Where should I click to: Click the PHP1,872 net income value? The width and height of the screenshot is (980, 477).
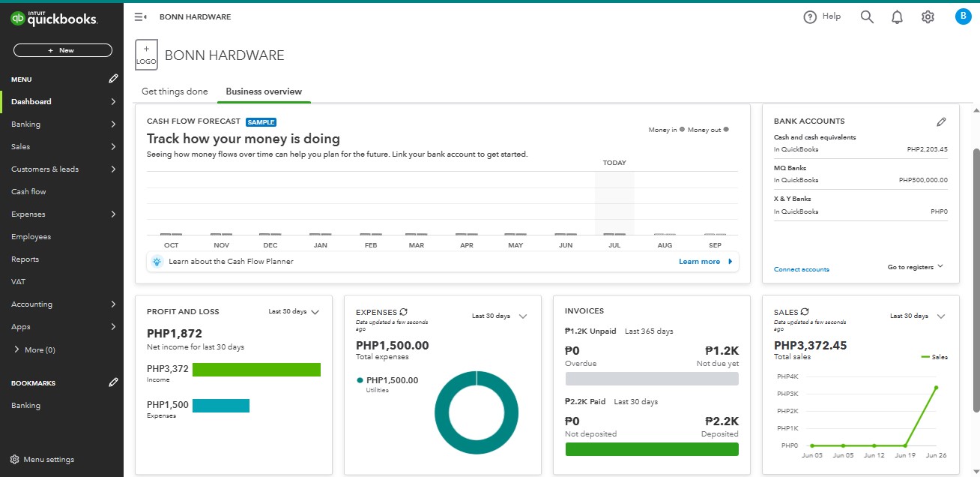pos(175,334)
